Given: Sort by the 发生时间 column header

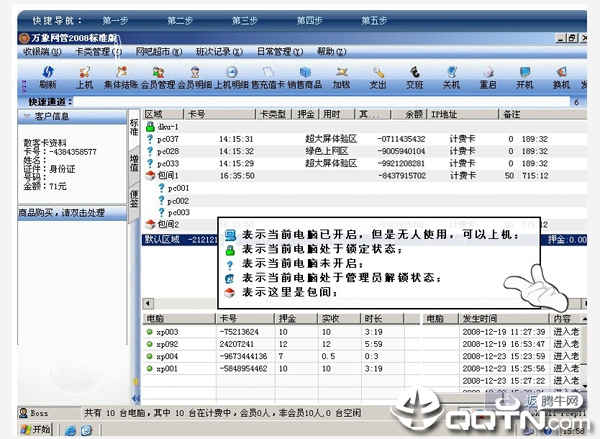Looking at the screenshot, I should tap(504, 318).
